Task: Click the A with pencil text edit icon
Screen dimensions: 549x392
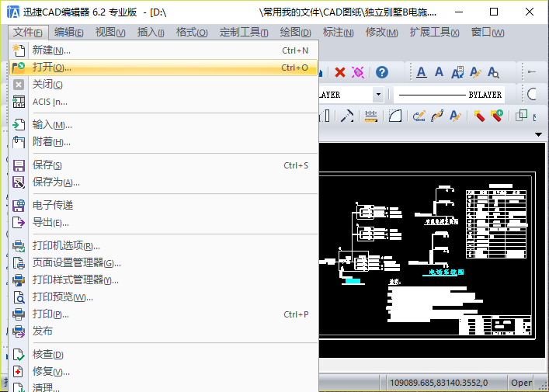Action: pyautogui.click(x=475, y=72)
